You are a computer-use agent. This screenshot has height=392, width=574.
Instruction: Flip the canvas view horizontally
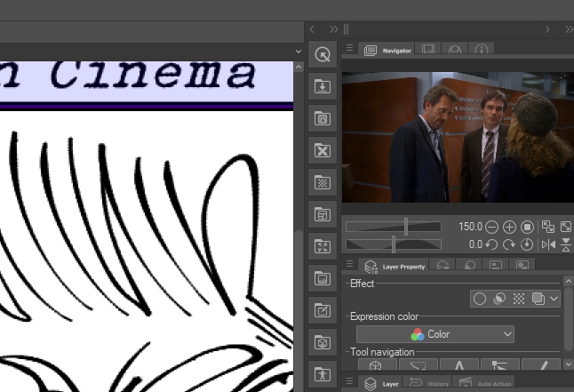click(x=548, y=244)
